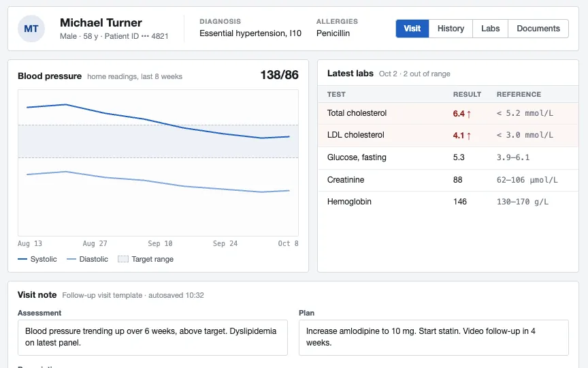Click the Aug 27 axis label
The height and width of the screenshot is (368, 588).
95,244
